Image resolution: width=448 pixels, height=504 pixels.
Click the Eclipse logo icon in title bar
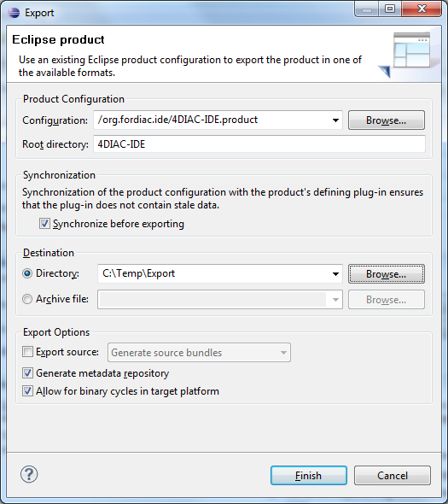[14, 13]
